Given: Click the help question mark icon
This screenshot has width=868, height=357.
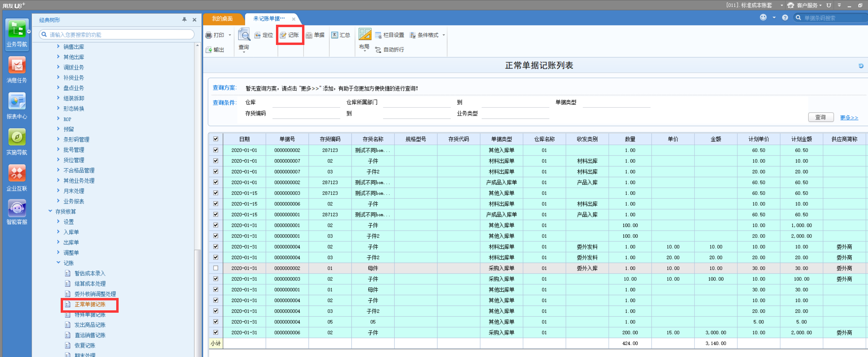Looking at the screenshot, I should [x=785, y=18].
